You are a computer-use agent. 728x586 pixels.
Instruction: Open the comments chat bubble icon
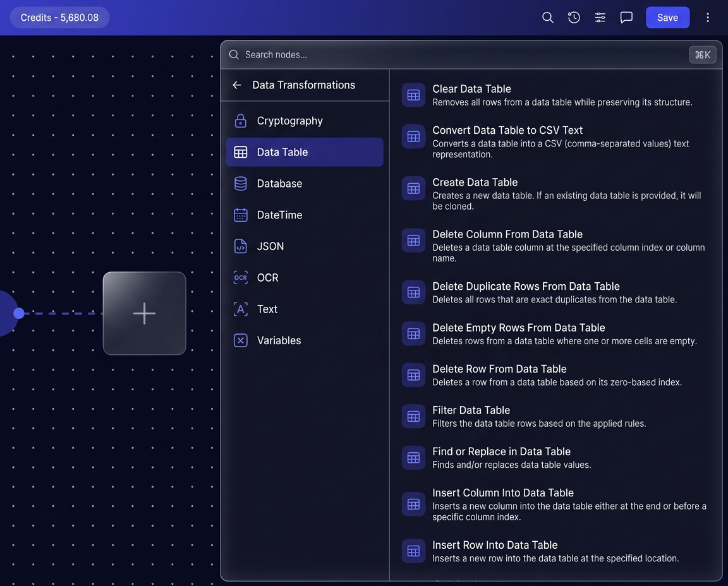pyautogui.click(x=626, y=18)
